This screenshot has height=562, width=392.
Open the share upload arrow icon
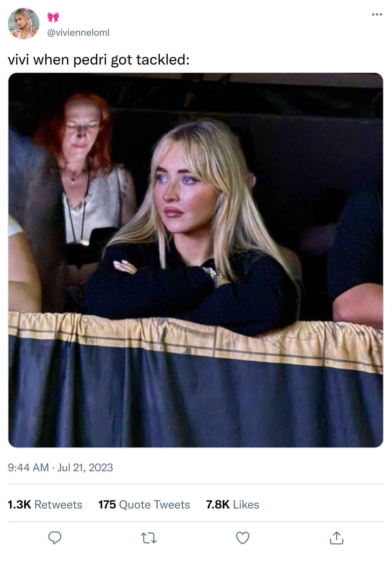point(336,538)
